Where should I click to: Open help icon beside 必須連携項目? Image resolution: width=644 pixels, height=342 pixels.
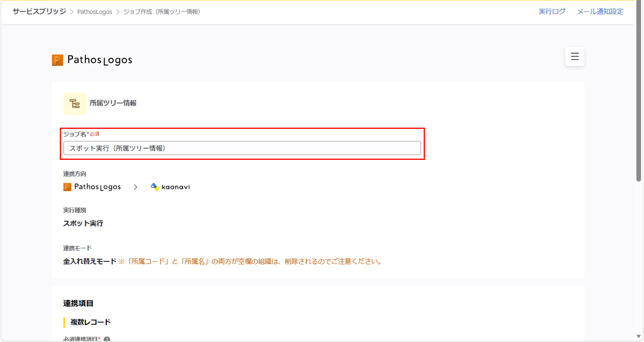click(x=107, y=339)
